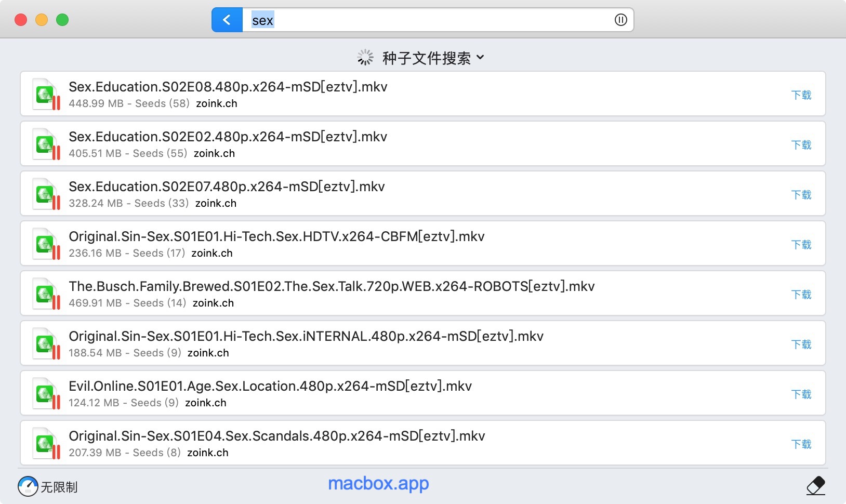Click the file icon for Sex.Education.S02E08
Screen dimensions: 846x504
[x=46, y=94]
